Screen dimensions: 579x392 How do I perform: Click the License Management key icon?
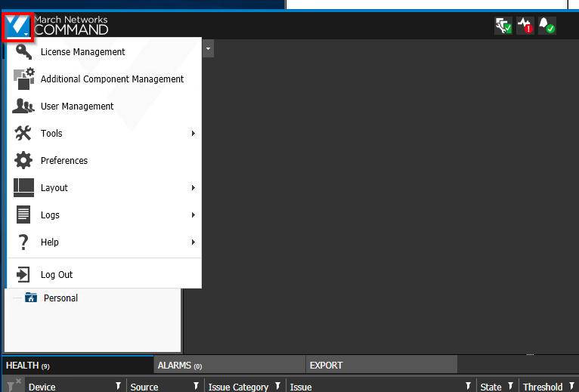(24, 52)
